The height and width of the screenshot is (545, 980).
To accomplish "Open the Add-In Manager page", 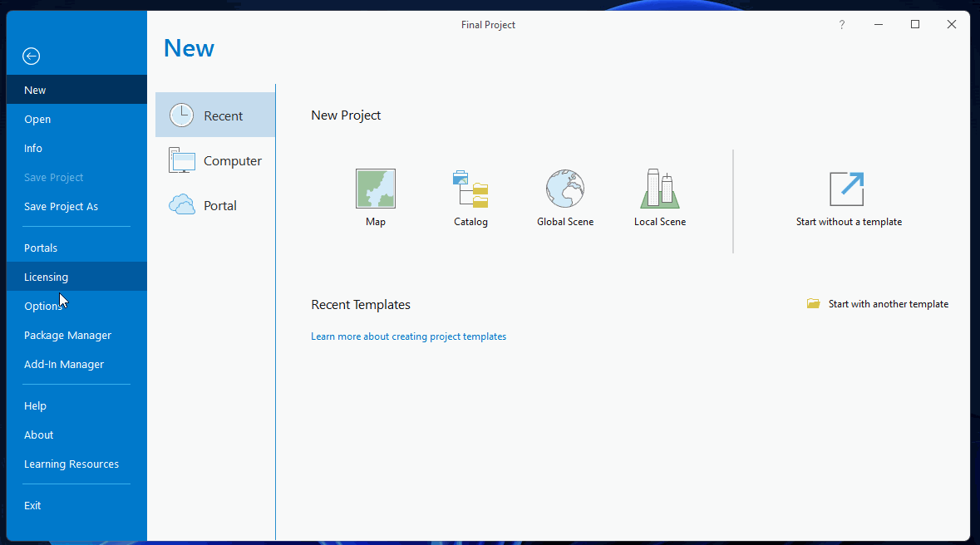I will click(64, 364).
